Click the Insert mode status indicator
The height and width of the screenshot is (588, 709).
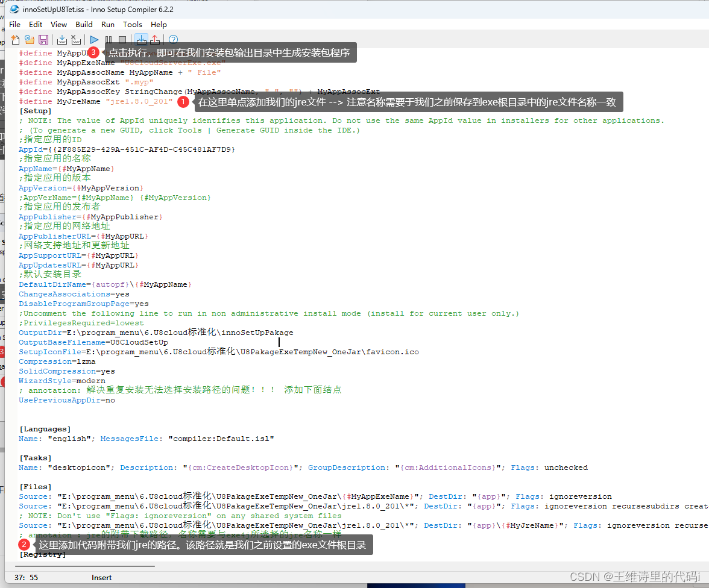102,578
